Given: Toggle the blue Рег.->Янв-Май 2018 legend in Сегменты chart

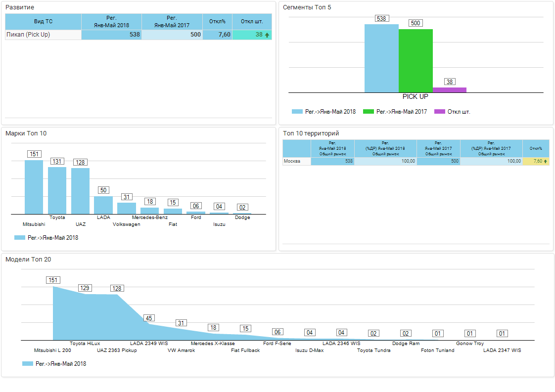Looking at the screenshot, I should tap(324, 112).
